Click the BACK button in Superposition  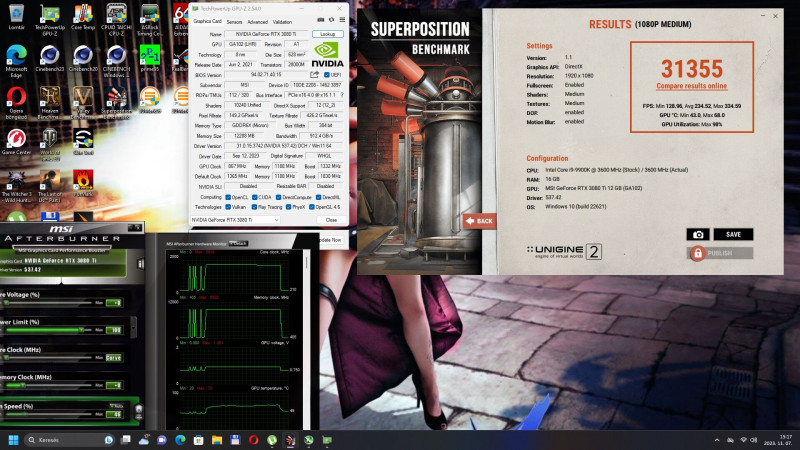[x=479, y=221]
